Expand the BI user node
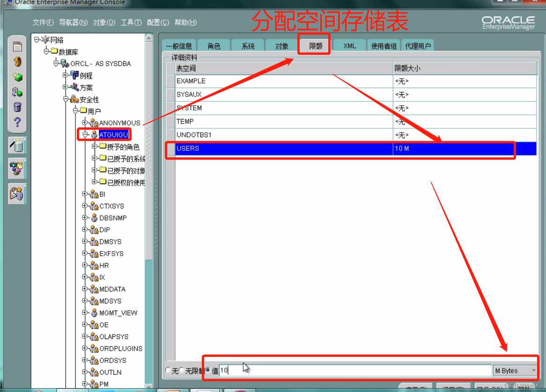Image resolution: width=546 pixels, height=392 pixels. 85,194
